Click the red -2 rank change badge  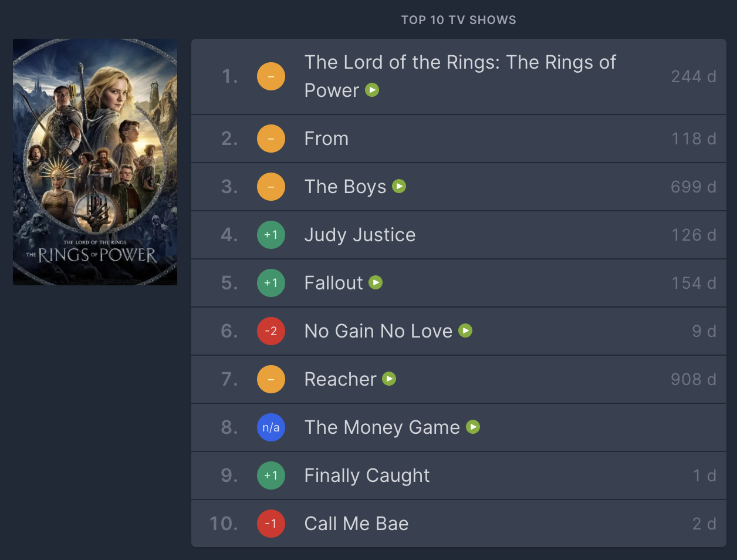click(x=271, y=331)
